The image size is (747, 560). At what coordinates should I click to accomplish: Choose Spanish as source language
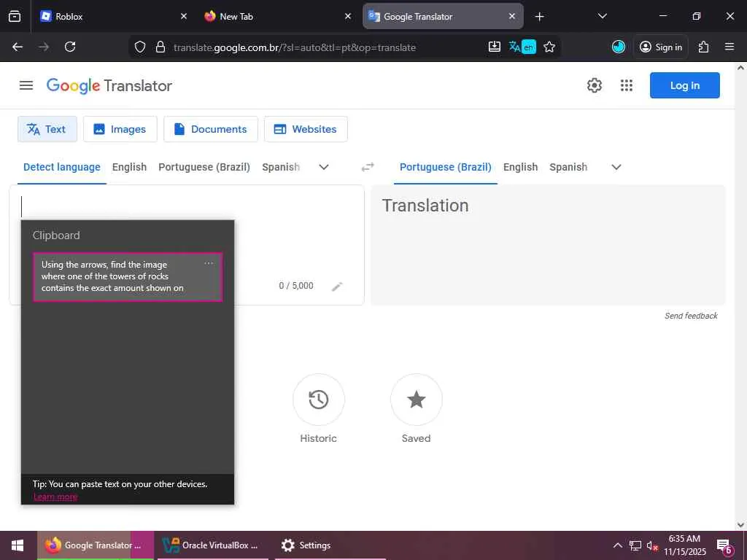pyautogui.click(x=281, y=167)
